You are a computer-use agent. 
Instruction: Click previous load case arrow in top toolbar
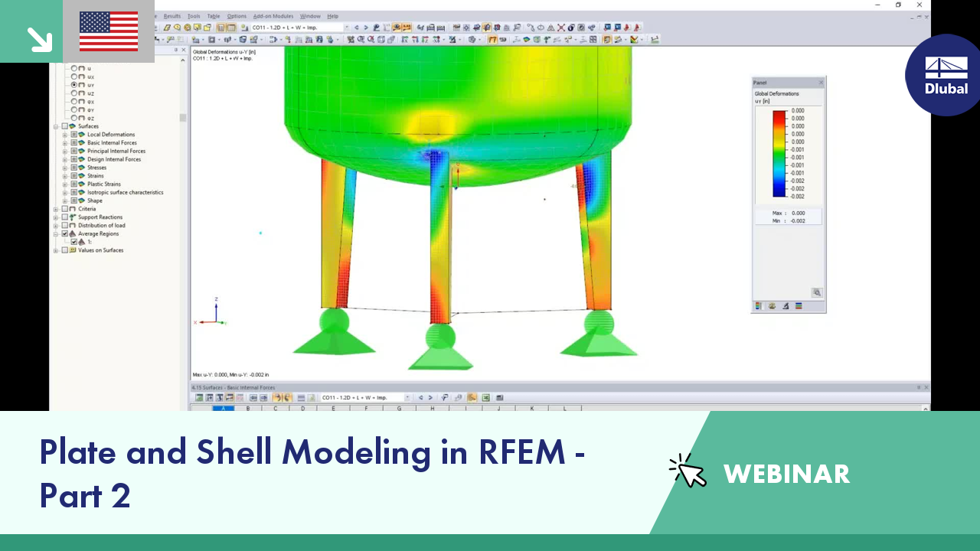356,28
